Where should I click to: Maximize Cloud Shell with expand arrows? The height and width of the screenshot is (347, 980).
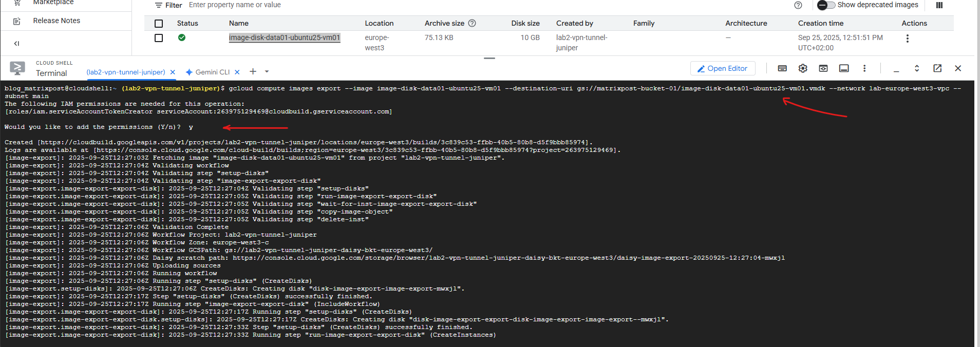(x=917, y=68)
